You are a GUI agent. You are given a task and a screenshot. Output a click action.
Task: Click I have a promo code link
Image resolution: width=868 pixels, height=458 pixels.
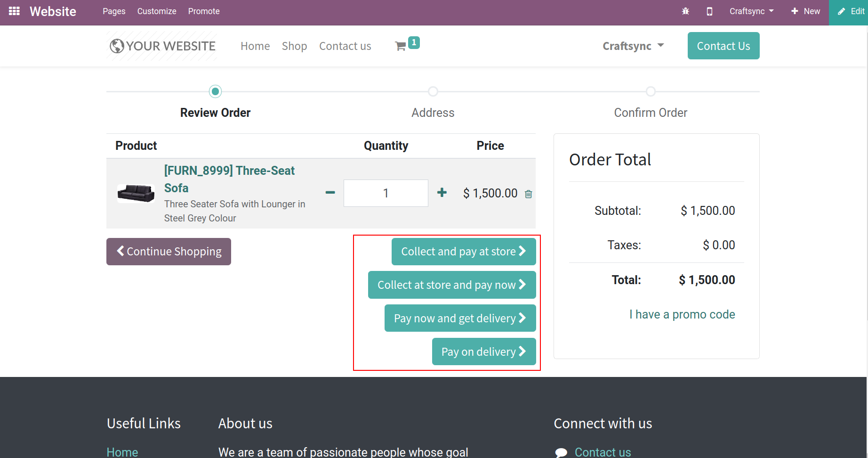click(682, 314)
